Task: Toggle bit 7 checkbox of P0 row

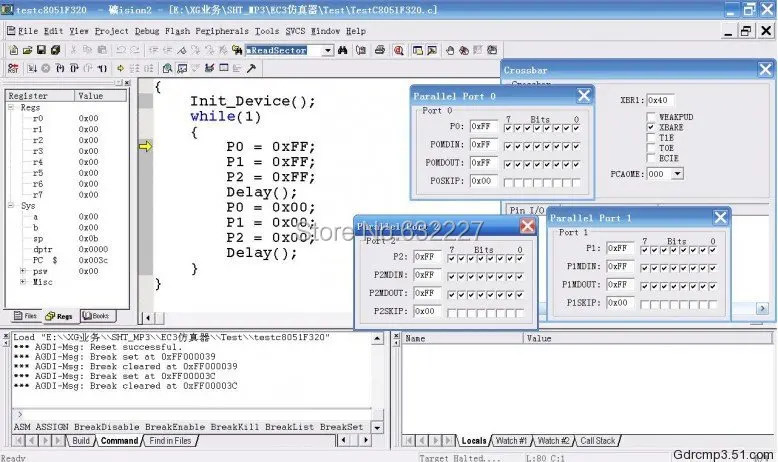Action: click(x=508, y=128)
